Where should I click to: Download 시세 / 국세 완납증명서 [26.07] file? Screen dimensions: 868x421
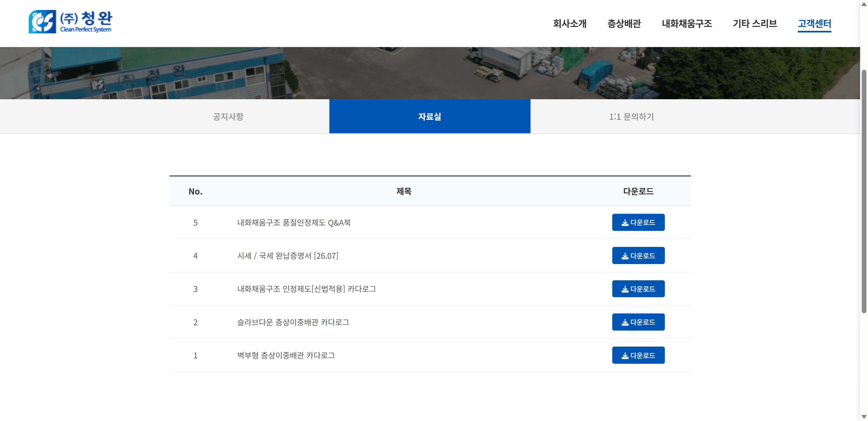click(638, 255)
